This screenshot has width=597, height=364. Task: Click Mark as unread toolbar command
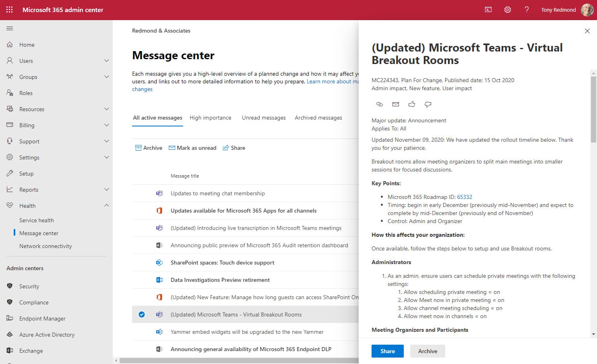(192, 148)
